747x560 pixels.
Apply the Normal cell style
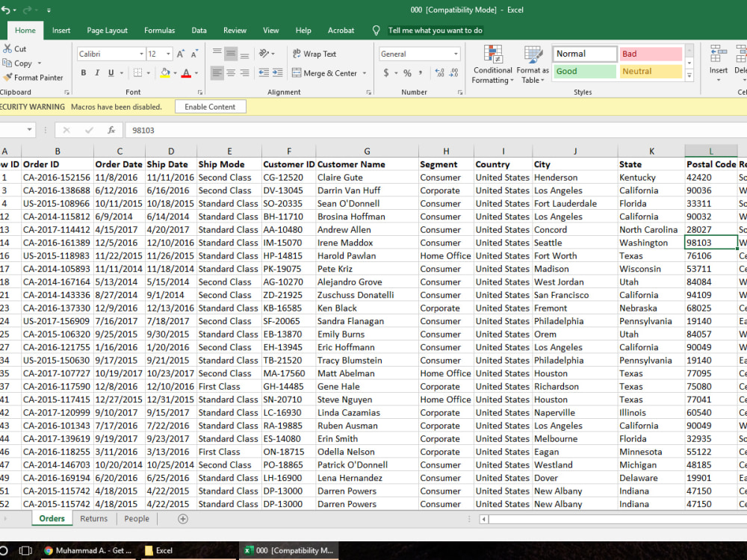click(x=585, y=54)
